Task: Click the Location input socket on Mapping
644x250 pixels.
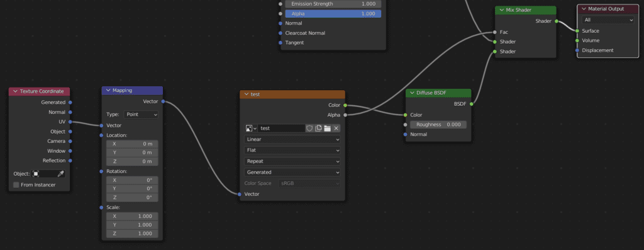Action: 101,135
